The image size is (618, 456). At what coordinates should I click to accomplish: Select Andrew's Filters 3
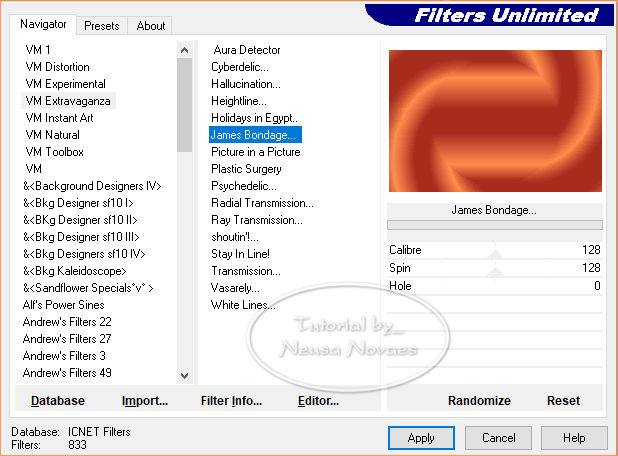point(64,355)
